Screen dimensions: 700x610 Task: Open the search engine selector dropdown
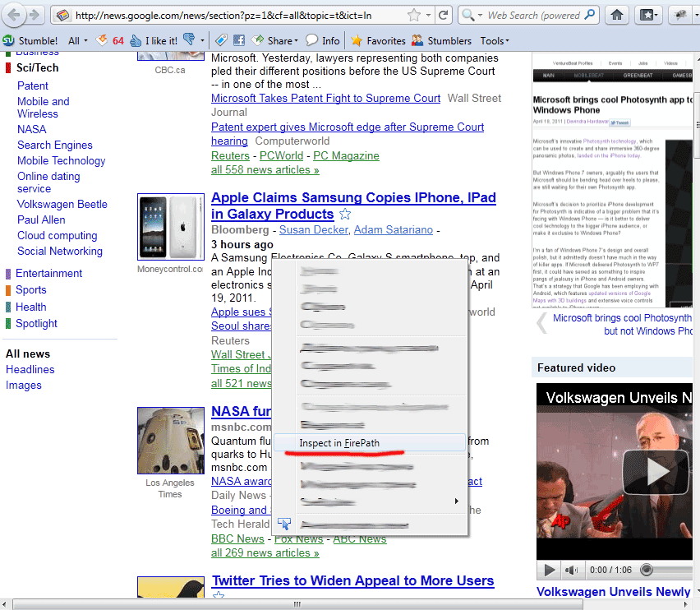(x=481, y=16)
